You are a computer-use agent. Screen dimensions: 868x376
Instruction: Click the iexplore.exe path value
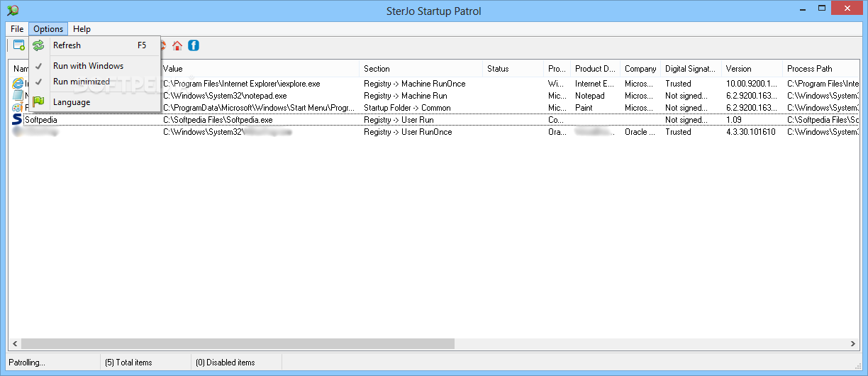click(241, 84)
